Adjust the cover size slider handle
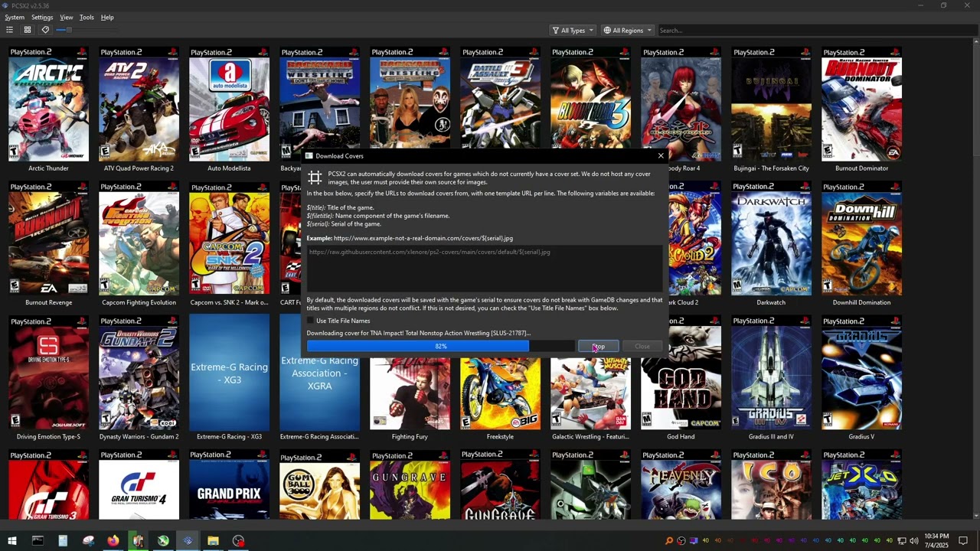This screenshot has height=551, width=980. coord(69,30)
